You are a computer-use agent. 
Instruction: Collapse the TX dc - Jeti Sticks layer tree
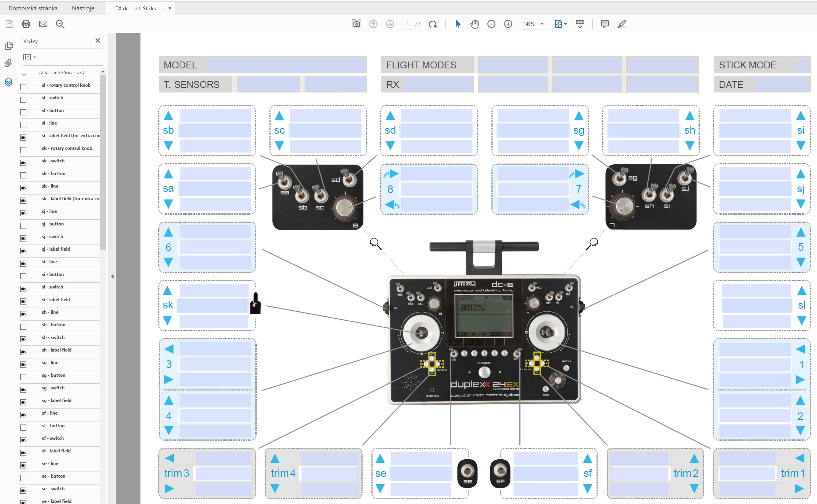(x=24, y=75)
